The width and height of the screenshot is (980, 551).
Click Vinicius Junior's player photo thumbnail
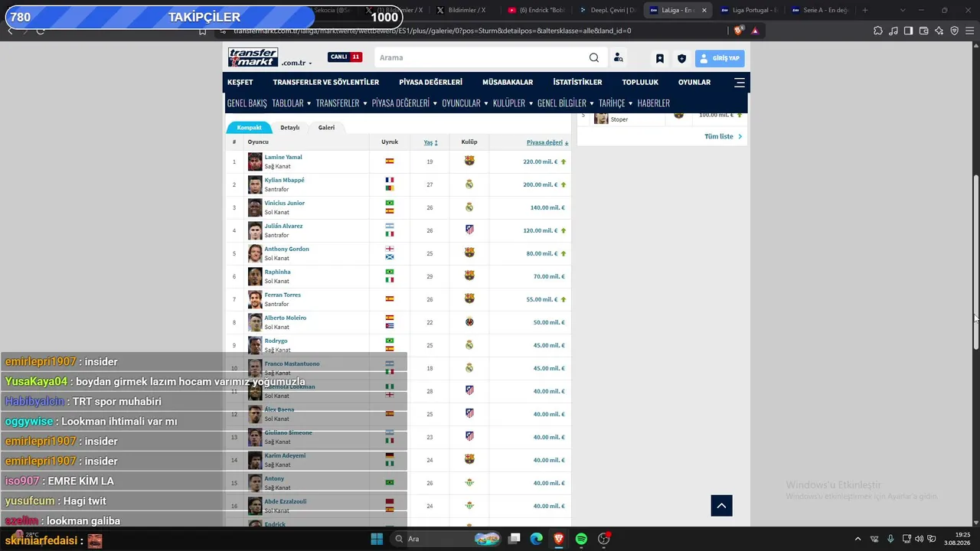[255, 207]
